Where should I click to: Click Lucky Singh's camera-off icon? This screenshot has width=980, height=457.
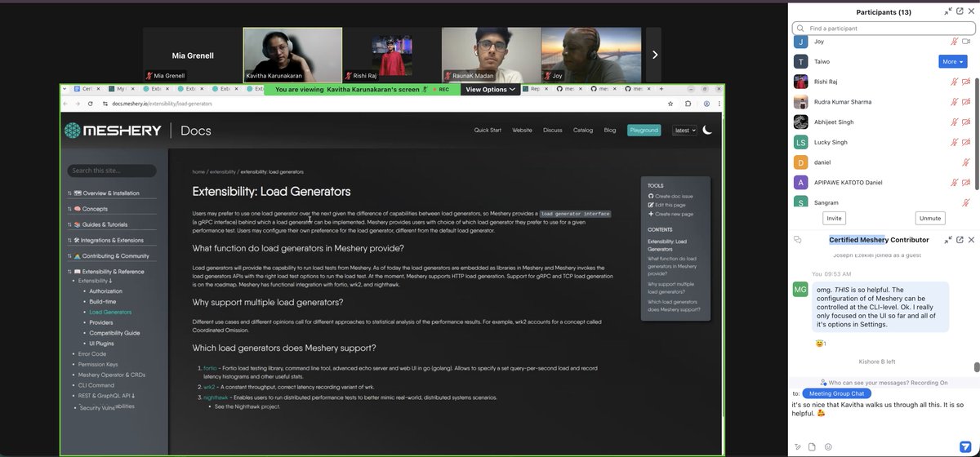966,142
